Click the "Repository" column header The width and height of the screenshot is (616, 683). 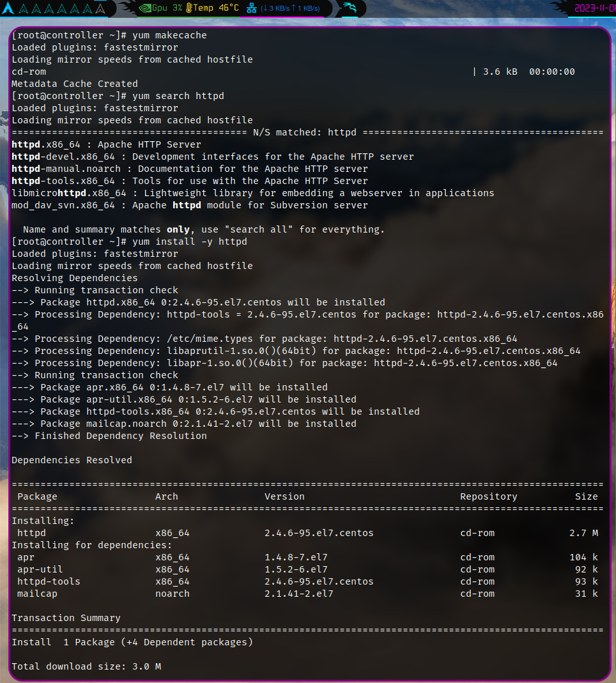pos(488,496)
